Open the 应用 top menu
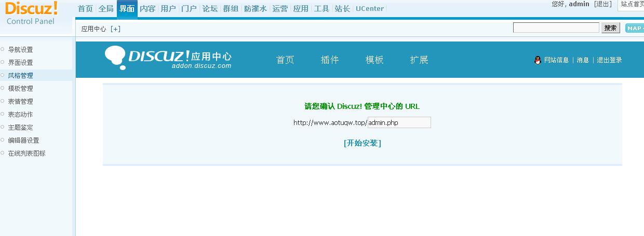644x236 pixels. (x=301, y=9)
